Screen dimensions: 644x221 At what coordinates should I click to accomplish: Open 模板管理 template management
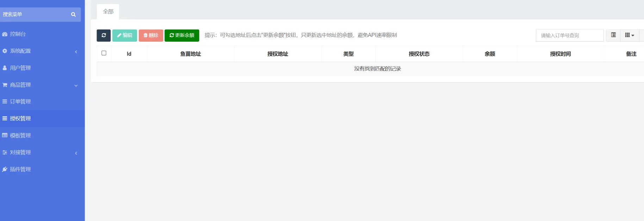(20, 136)
